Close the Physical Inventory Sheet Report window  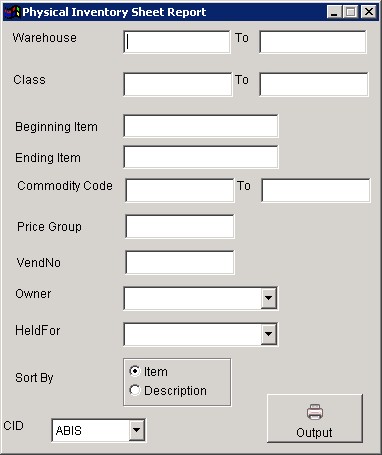[369, 12]
